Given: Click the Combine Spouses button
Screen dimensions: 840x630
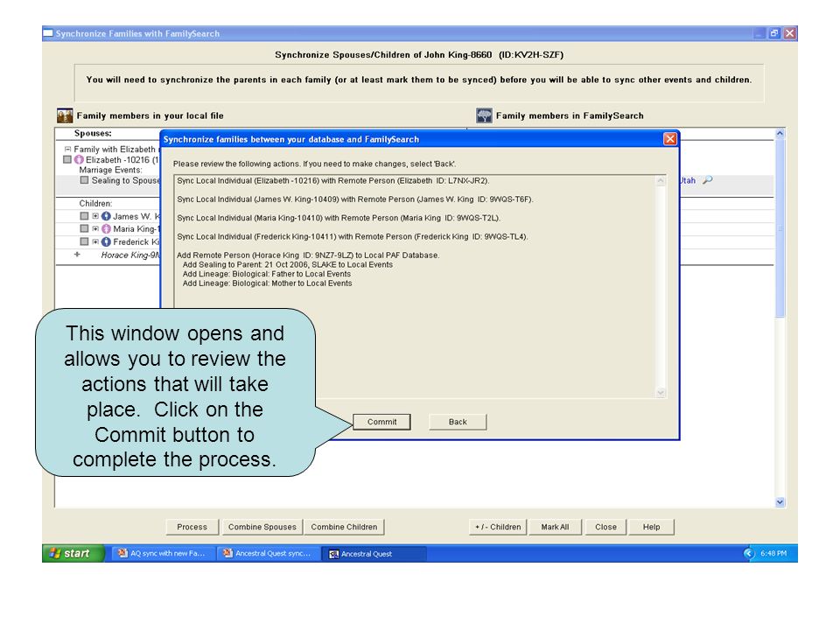Looking at the screenshot, I should click(262, 527).
